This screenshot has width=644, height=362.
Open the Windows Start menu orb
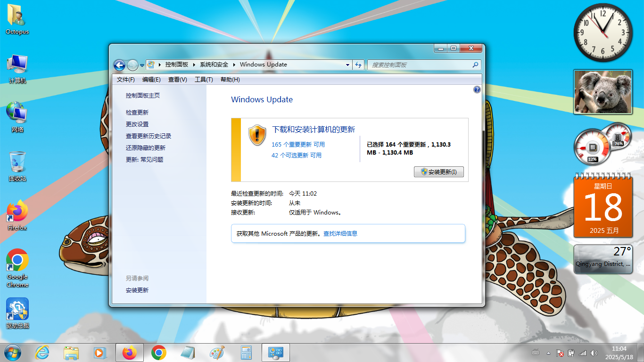tap(12, 353)
